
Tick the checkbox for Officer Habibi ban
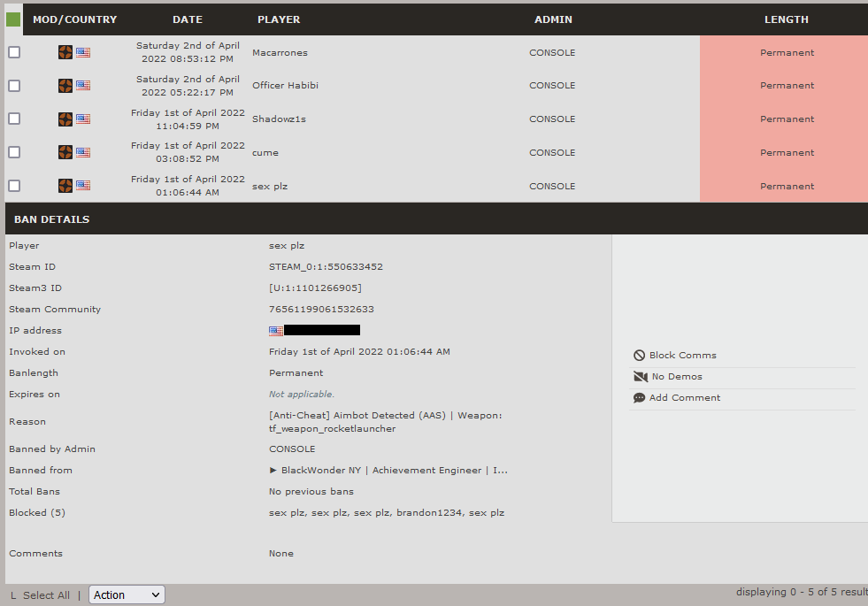click(x=14, y=86)
